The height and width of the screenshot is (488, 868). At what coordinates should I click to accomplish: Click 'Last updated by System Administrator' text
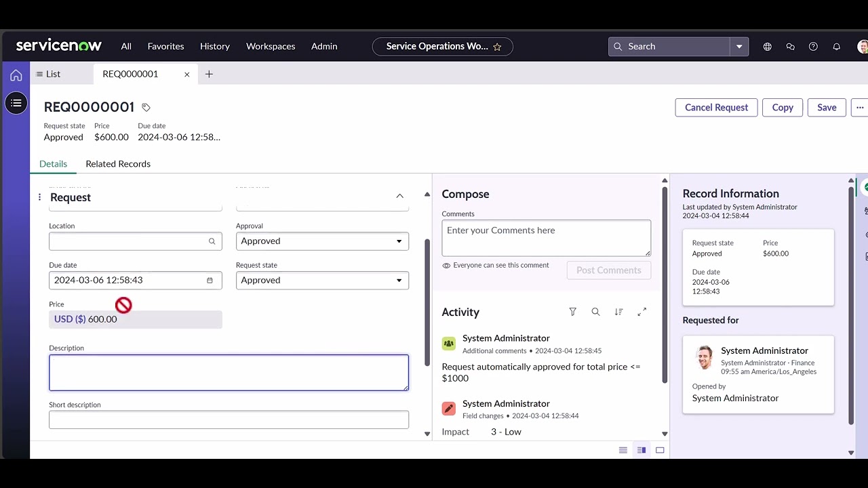(740, 207)
